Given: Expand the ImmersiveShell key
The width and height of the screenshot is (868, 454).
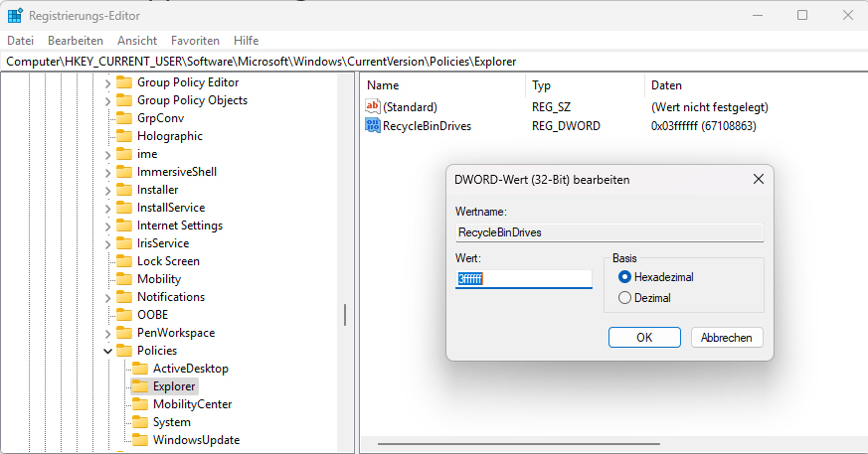Looking at the screenshot, I should (108, 173).
